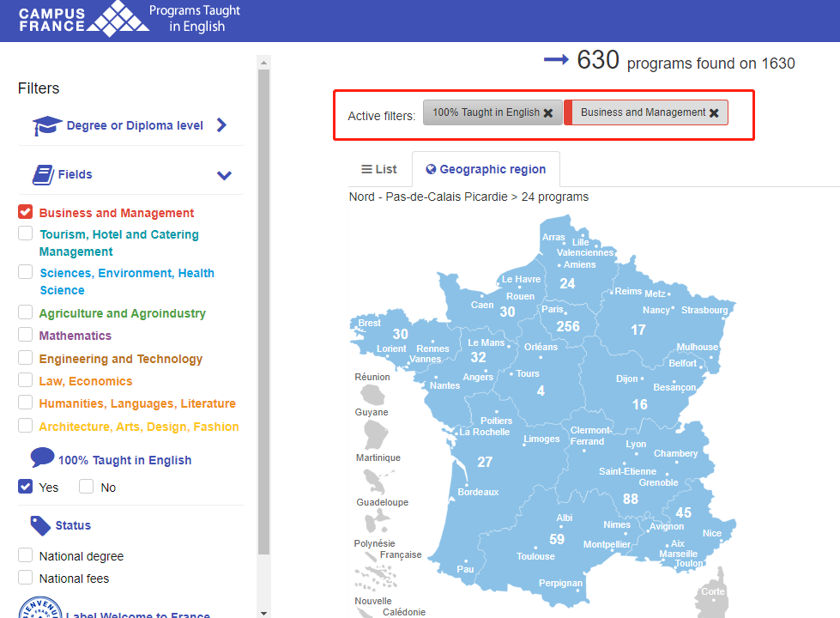840x618 pixels.
Task: Check the Mathematics field checkbox
Action: tap(26, 335)
